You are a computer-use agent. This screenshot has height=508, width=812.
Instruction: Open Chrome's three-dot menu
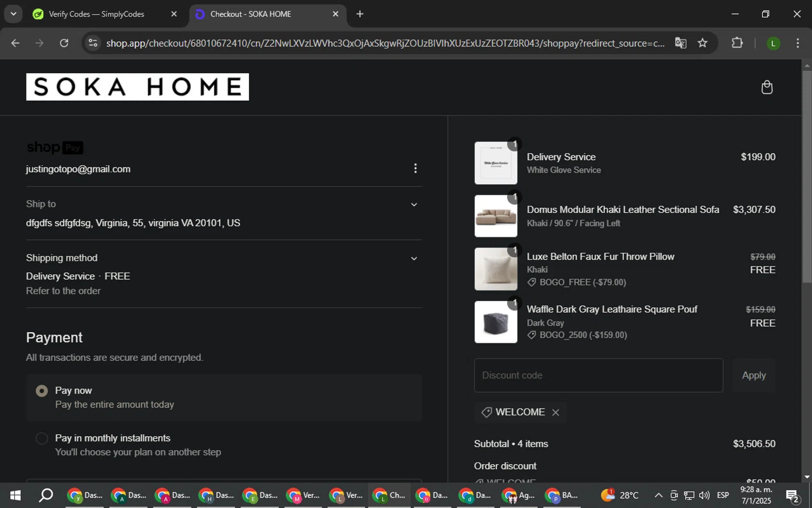[x=797, y=43]
